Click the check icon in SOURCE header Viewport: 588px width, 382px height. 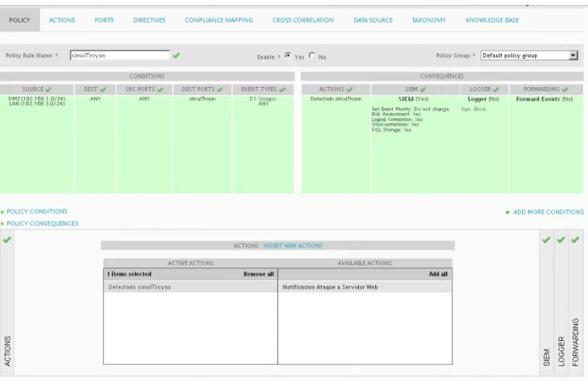click(x=48, y=89)
